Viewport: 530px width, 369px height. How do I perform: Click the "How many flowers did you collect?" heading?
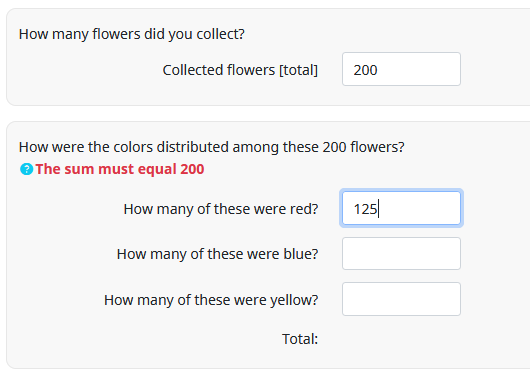coord(132,34)
